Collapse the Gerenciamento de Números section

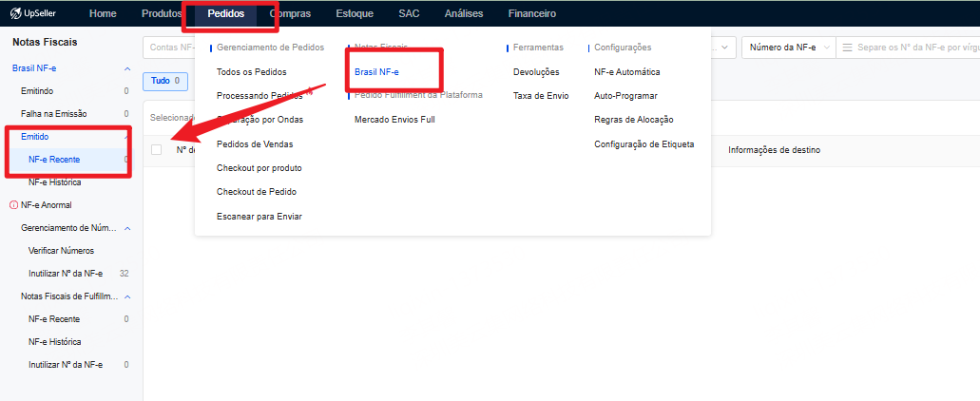(127, 228)
